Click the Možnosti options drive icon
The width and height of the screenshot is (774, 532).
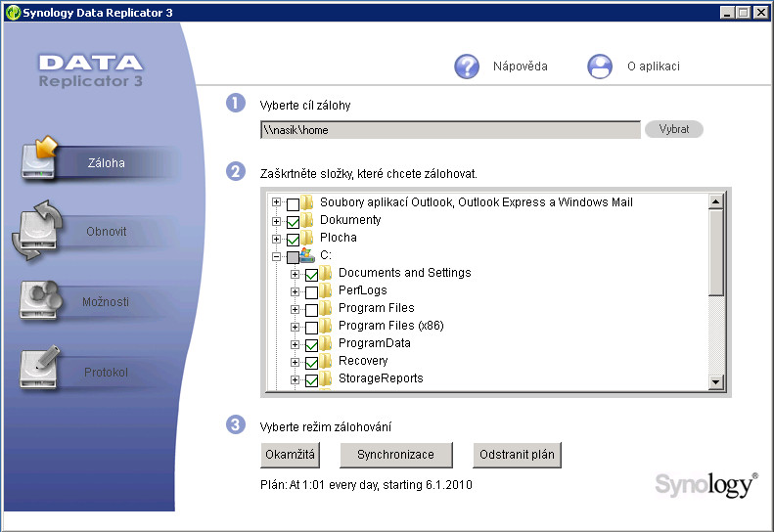(40, 300)
